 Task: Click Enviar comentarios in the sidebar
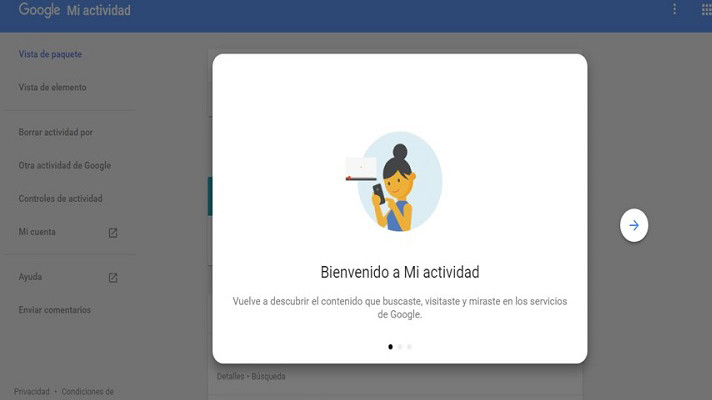[x=54, y=310]
